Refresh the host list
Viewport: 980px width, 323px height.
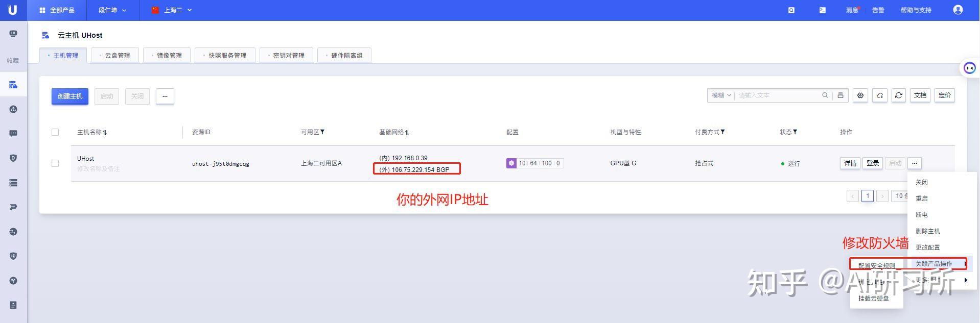point(899,95)
